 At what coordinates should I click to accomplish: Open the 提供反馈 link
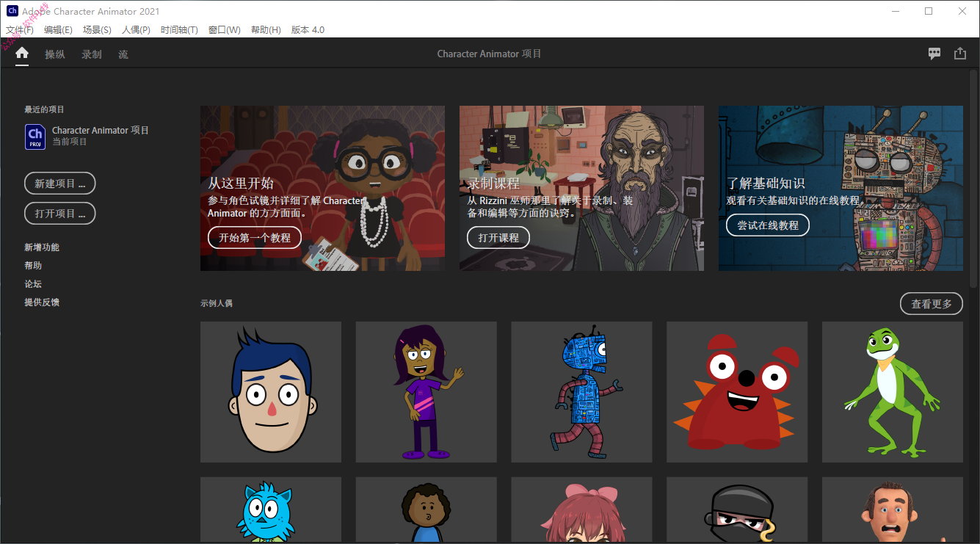(x=42, y=302)
